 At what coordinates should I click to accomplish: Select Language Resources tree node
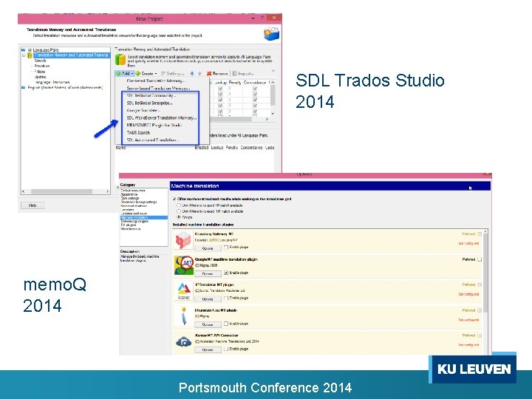tap(52, 82)
